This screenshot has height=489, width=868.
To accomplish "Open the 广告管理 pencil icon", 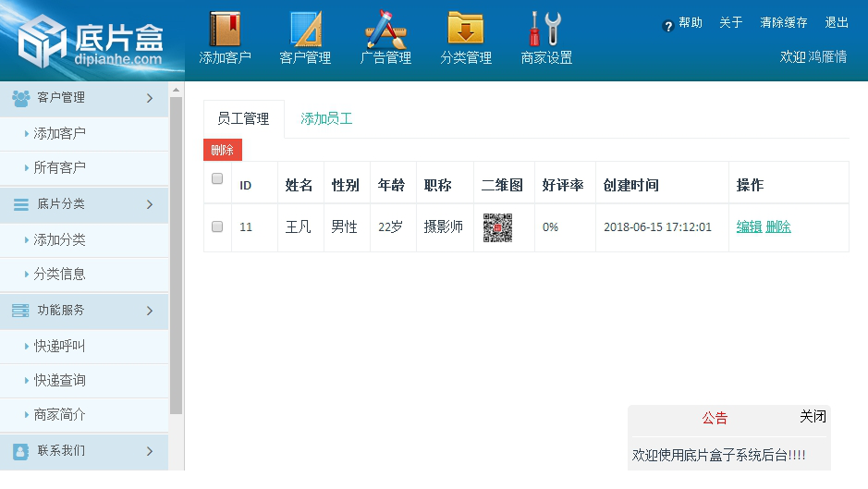I will coord(385,29).
